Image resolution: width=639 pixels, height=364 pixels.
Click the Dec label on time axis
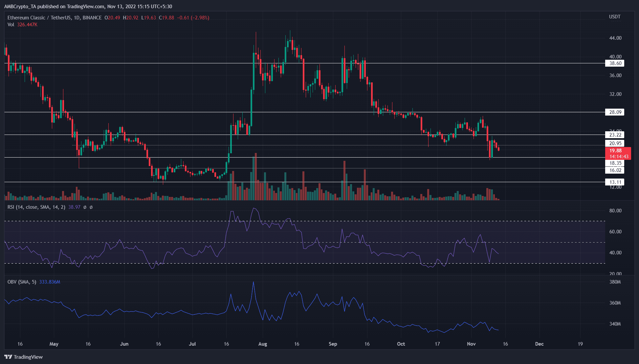pos(539,344)
